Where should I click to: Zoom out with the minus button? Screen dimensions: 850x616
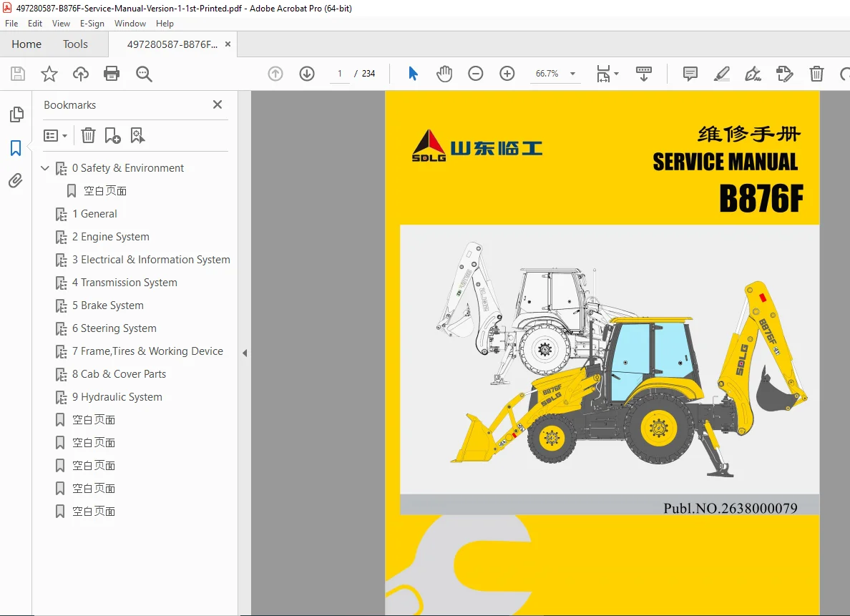click(x=475, y=74)
